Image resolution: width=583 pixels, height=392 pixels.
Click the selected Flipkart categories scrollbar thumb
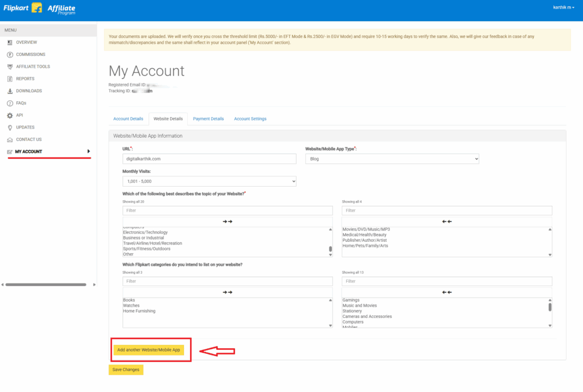point(550,307)
